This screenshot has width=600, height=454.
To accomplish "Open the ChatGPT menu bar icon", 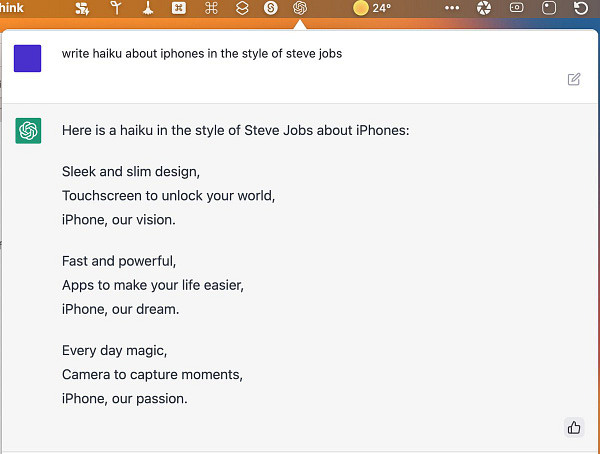I will (300, 8).
